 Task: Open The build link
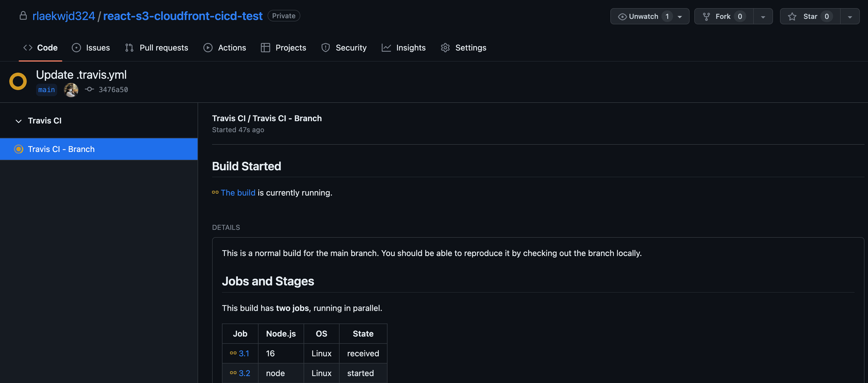[x=238, y=192]
